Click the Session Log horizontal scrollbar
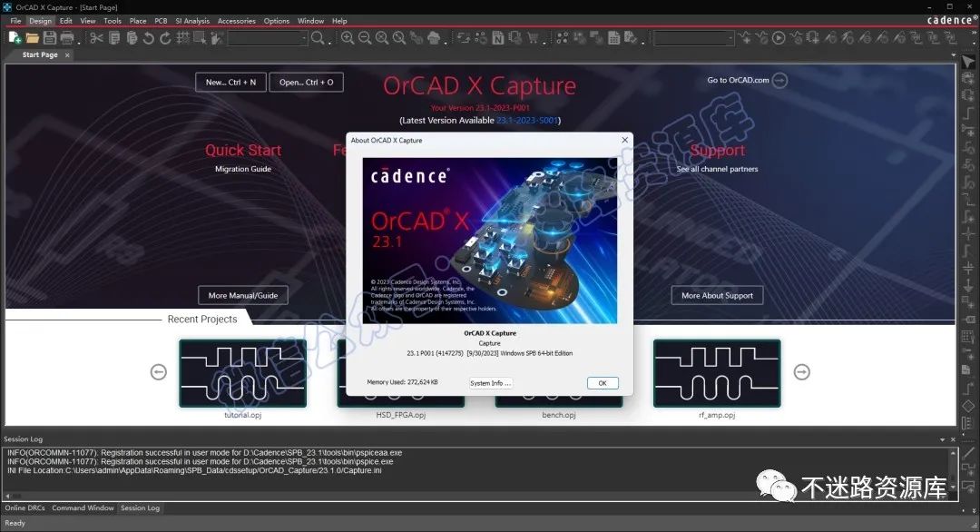Screen dimensions: 980x532 tap(475, 496)
